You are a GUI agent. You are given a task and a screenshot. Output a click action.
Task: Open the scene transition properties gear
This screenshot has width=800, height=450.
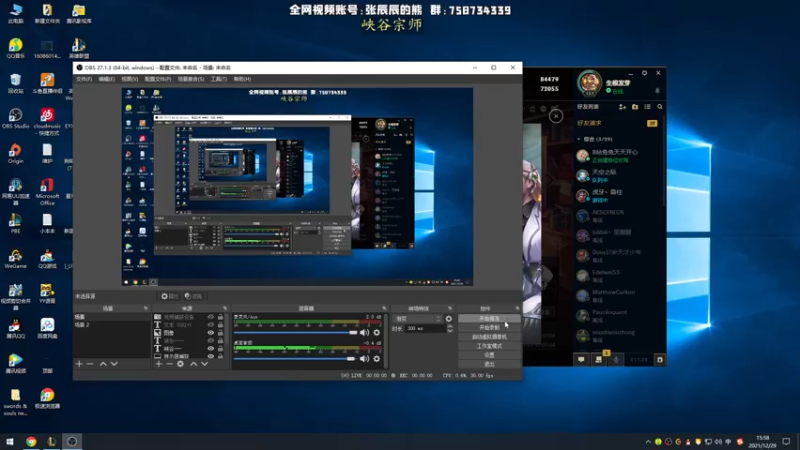448,319
